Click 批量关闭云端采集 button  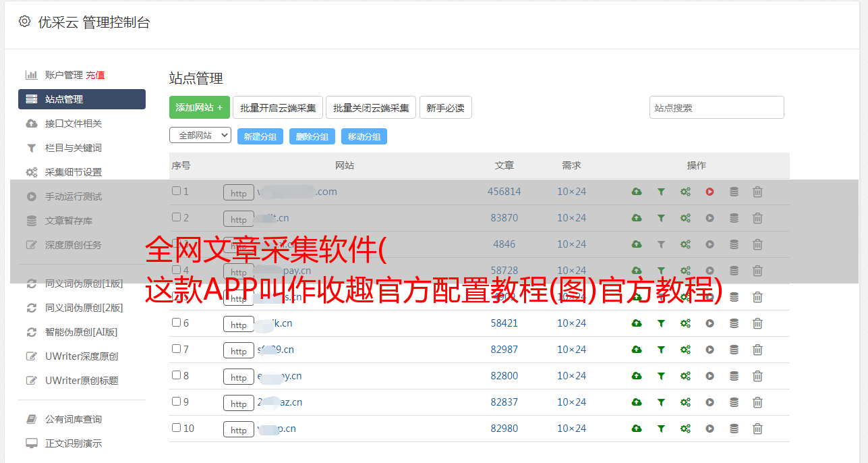pos(371,107)
